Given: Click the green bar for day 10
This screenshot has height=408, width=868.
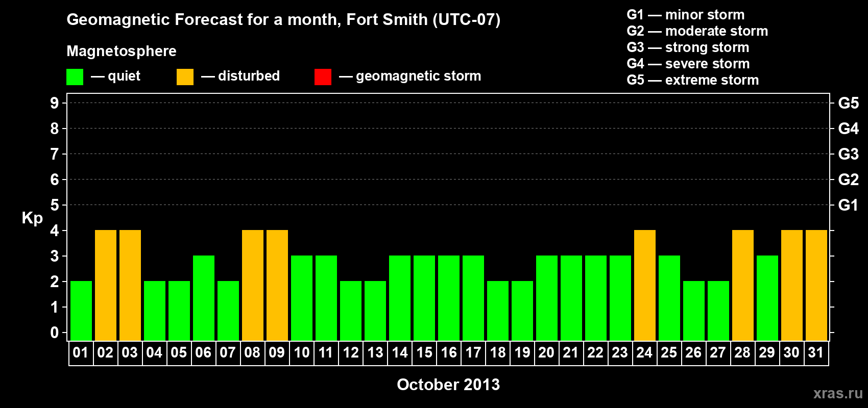Looking at the screenshot, I should tap(302, 298).
